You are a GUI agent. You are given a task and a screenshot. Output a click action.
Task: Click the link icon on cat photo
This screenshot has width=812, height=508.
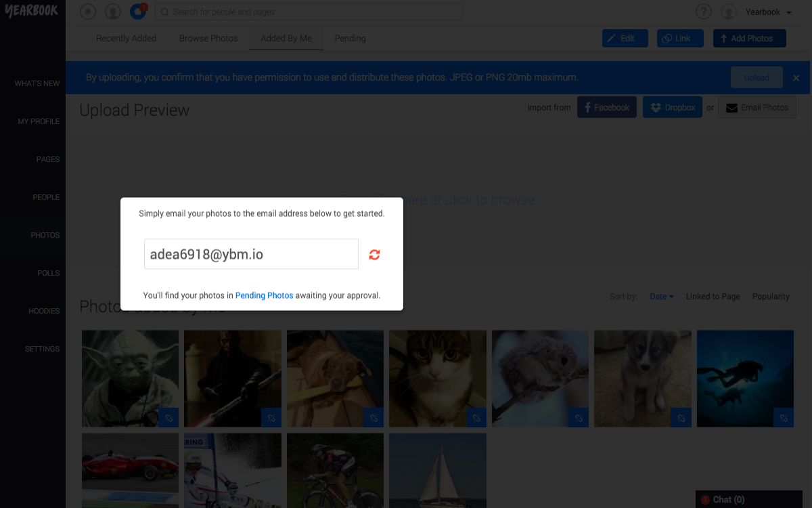click(476, 418)
